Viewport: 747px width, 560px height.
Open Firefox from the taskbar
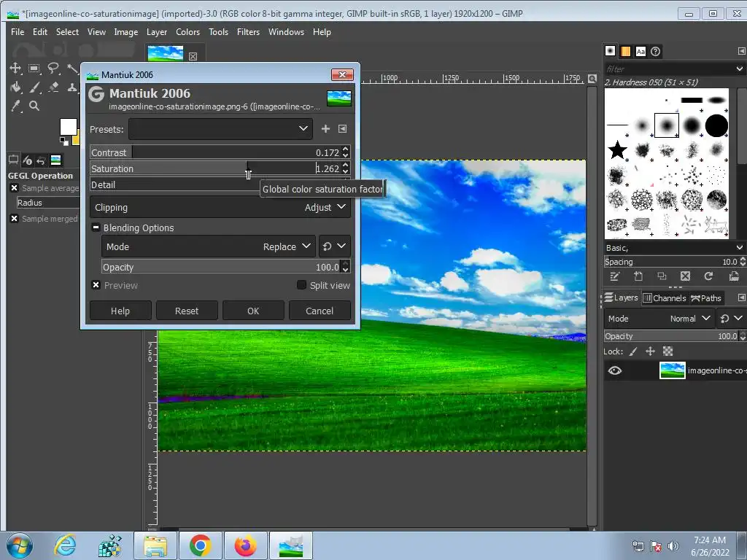245,545
